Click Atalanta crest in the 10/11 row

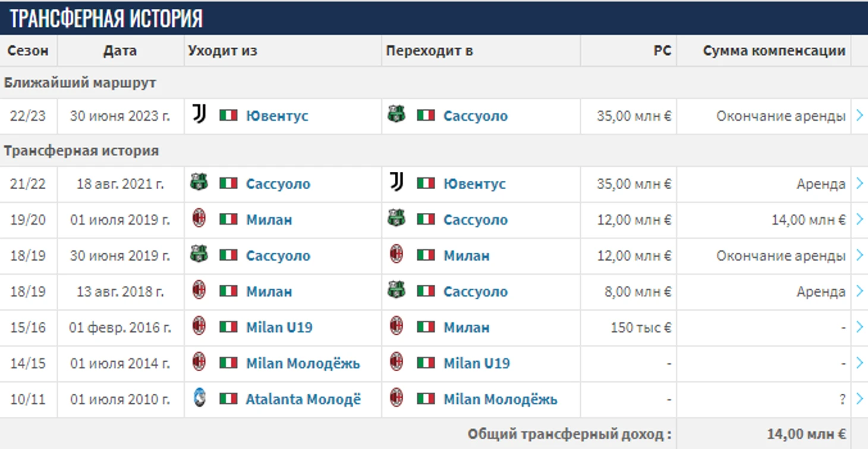point(200,398)
